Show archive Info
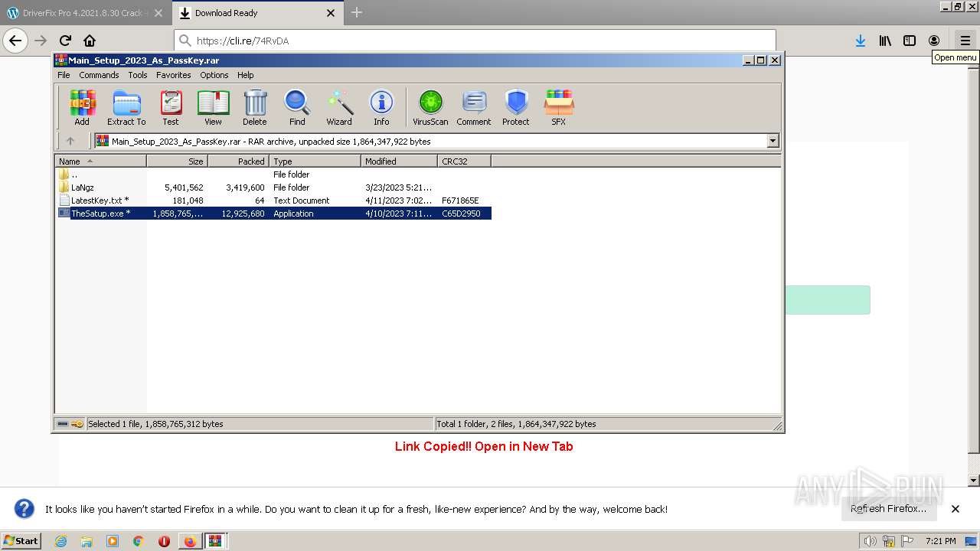 381,107
